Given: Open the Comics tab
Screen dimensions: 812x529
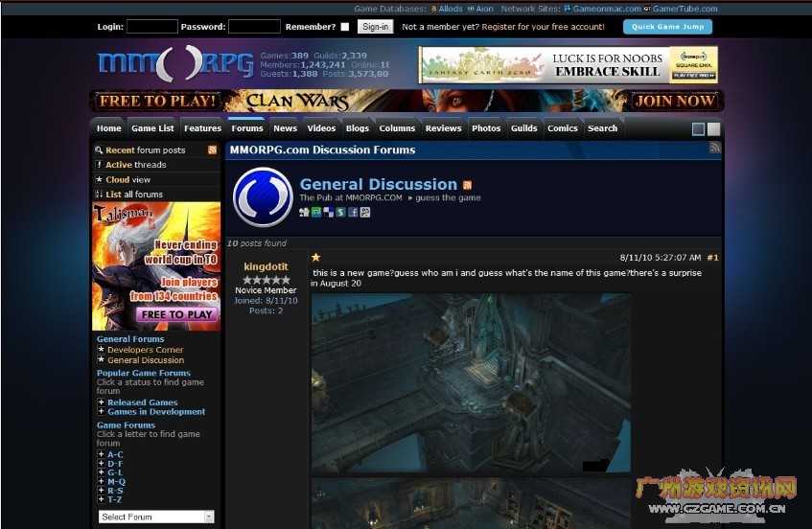Looking at the screenshot, I should pyautogui.click(x=563, y=128).
